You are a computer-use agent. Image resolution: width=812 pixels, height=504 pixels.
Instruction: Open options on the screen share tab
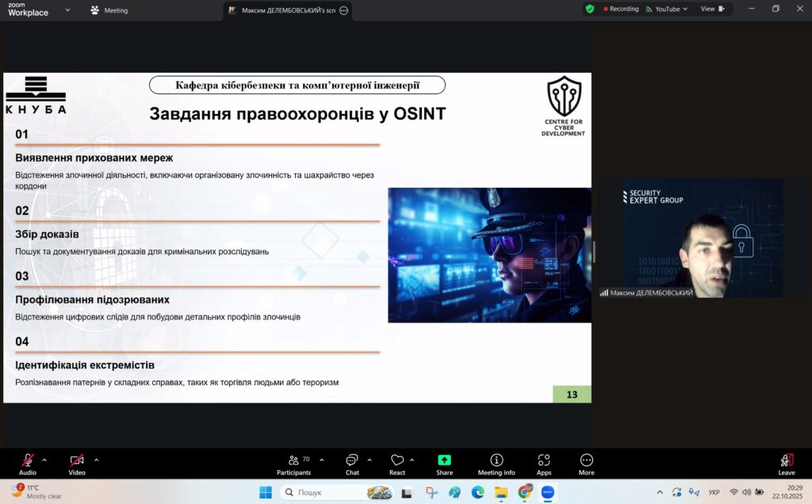pyautogui.click(x=343, y=10)
